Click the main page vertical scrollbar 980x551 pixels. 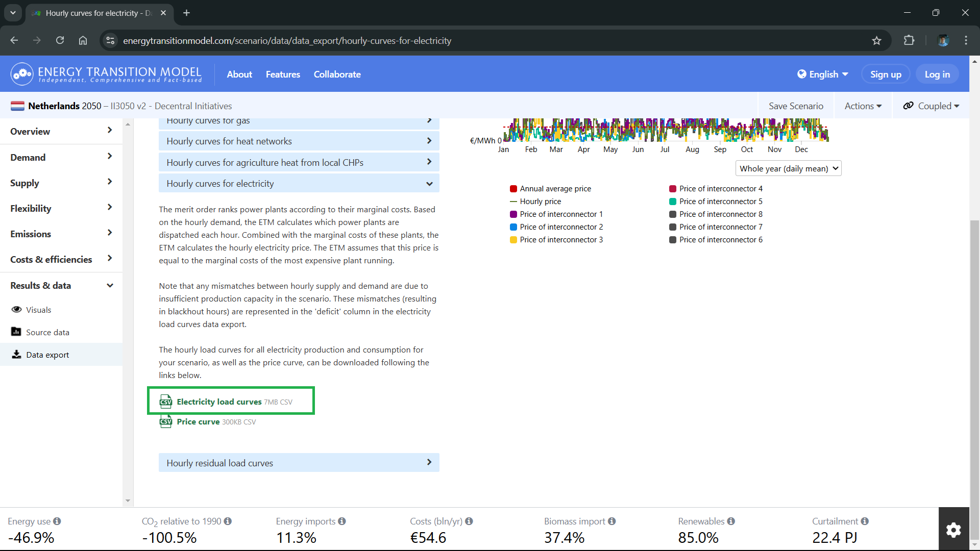pyautogui.click(x=974, y=379)
